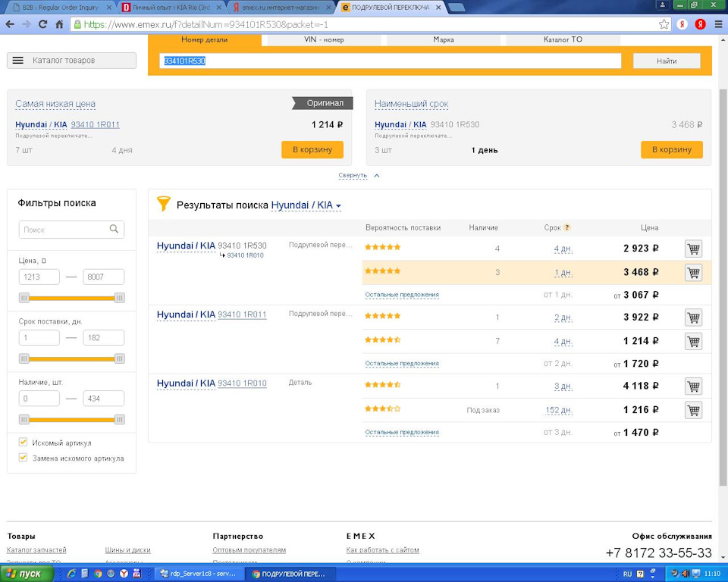
Task: Open the new tab button
Action: point(457,8)
